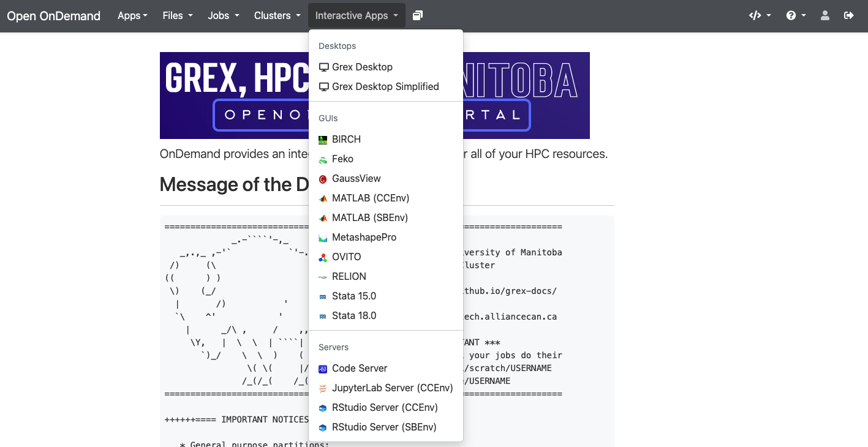This screenshot has height=447, width=868.
Task: Click the Grex Desktop monitor icon
Action: click(323, 67)
